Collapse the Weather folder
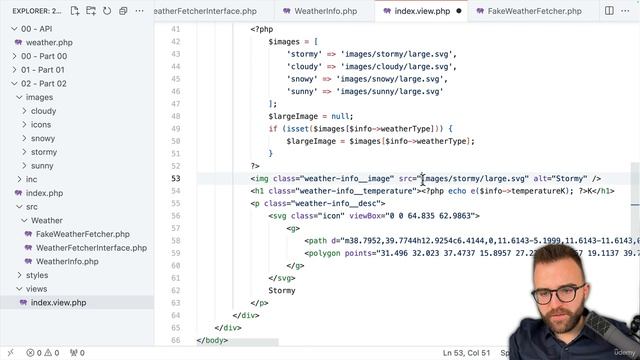This screenshot has height=360, width=640. (x=24, y=220)
